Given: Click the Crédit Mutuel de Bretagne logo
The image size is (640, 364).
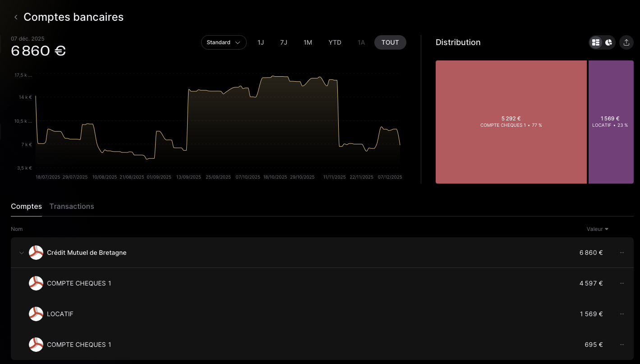Looking at the screenshot, I should (36, 253).
